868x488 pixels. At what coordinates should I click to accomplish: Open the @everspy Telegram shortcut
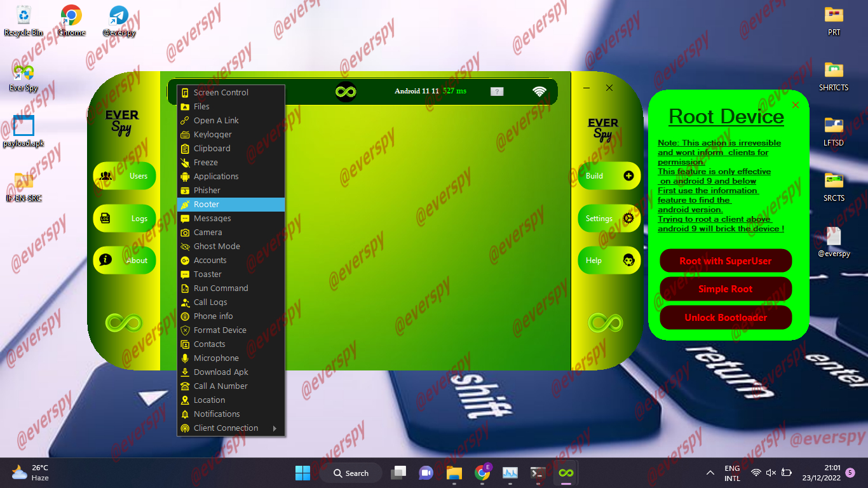click(119, 21)
